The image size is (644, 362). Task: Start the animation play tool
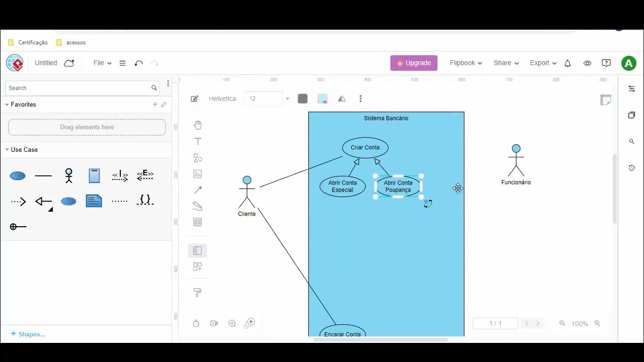point(250,323)
